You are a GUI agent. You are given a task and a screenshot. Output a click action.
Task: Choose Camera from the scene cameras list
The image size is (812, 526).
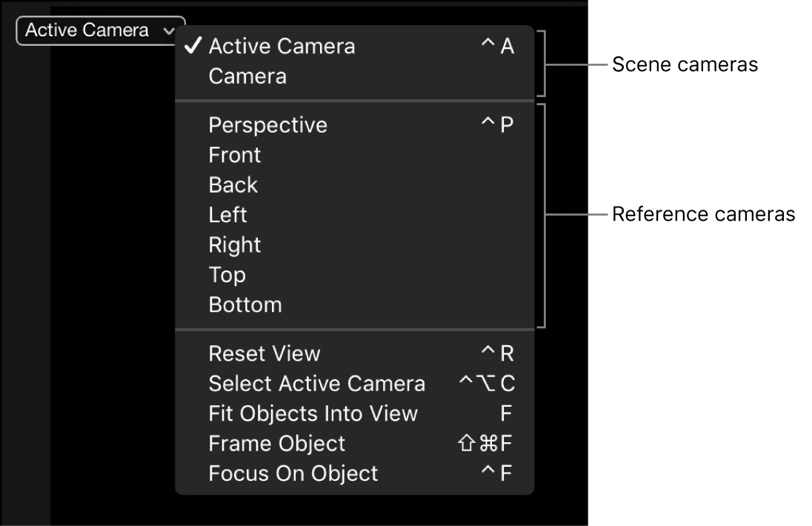247,76
